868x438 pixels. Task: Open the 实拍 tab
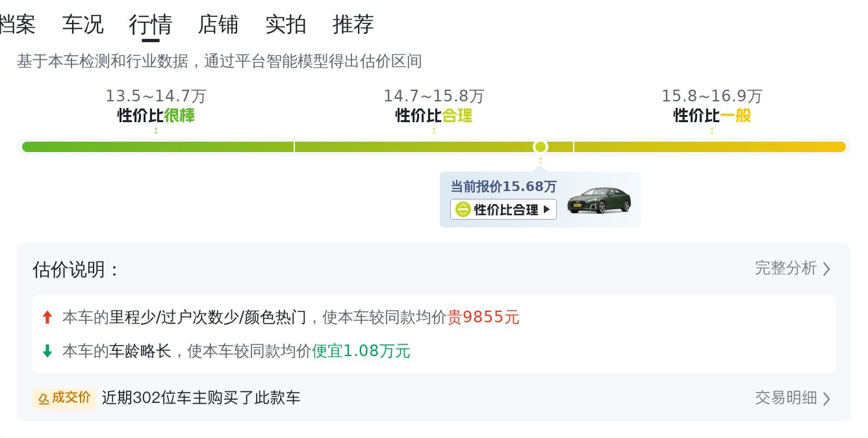point(286,25)
